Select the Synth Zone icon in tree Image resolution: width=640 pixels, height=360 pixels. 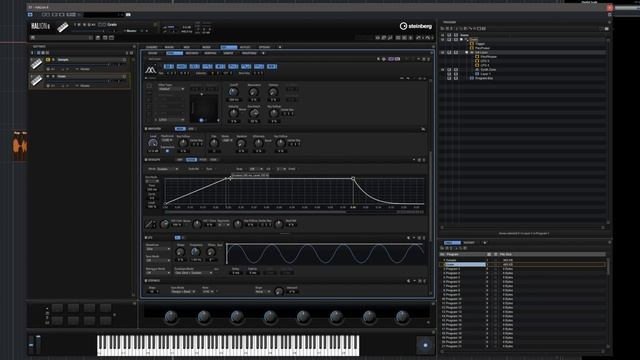coord(477,70)
